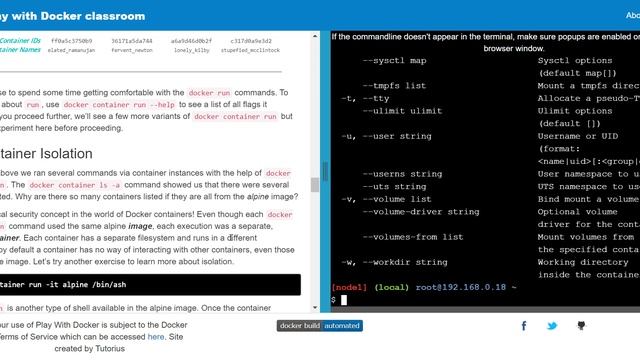Follow the 'here' Terms of Service link

click(156, 337)
